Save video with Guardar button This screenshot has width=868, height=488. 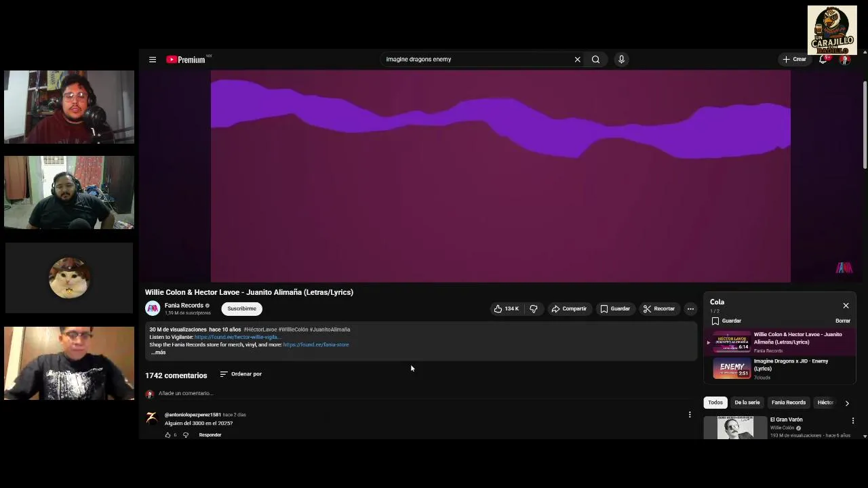(x=615, y=309)
